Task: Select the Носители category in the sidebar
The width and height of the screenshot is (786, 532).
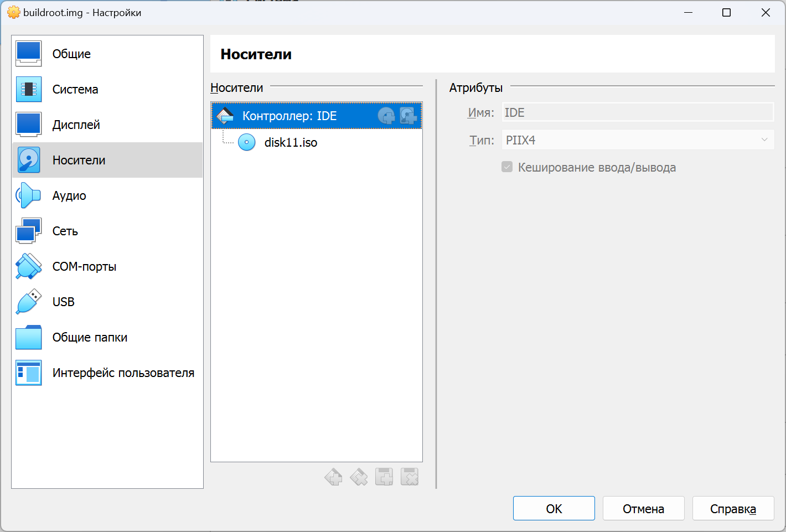Action: [107, 160]
